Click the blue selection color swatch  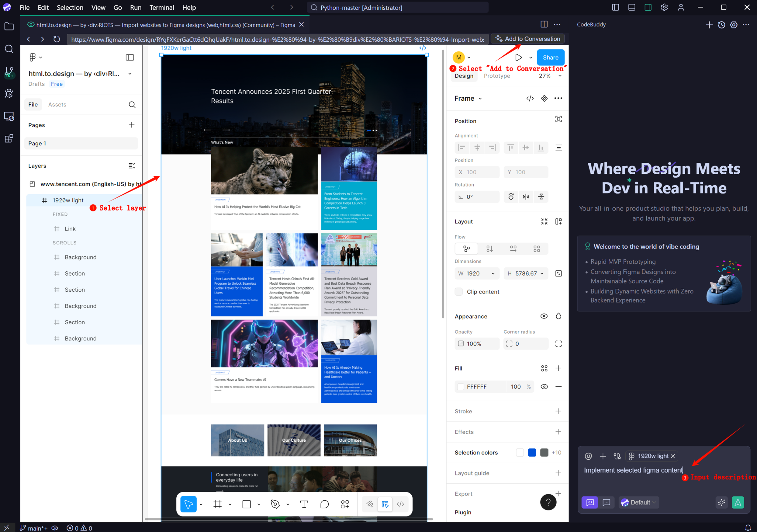(x=532, y=453)
